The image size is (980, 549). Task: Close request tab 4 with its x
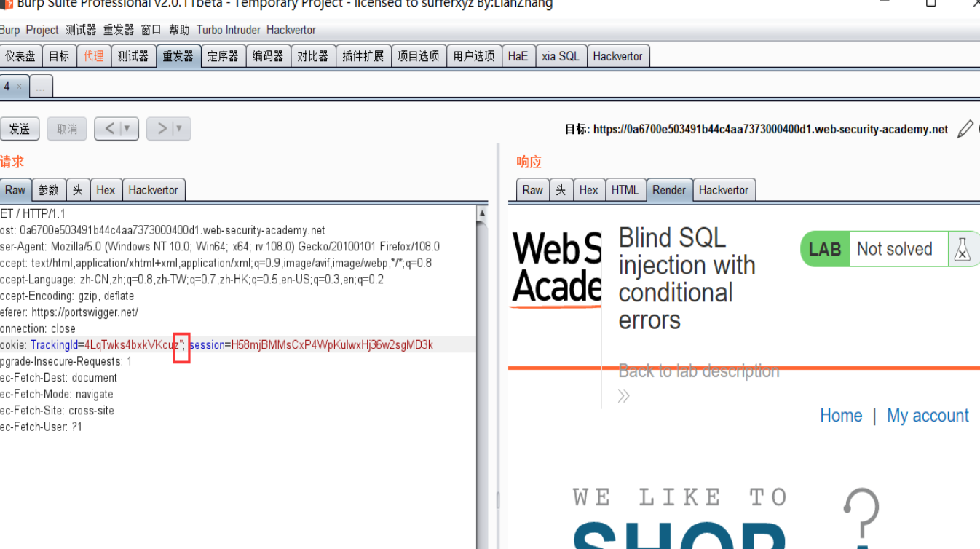pos(20,87)
